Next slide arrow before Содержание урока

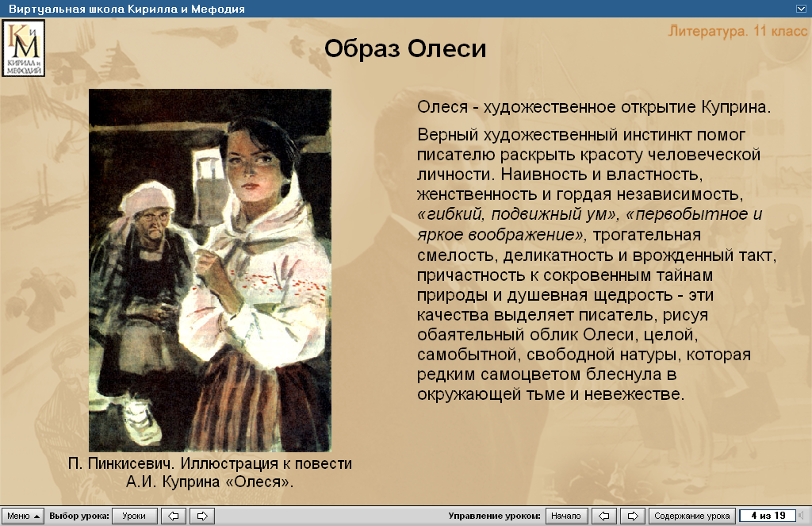tap(633, 516)
